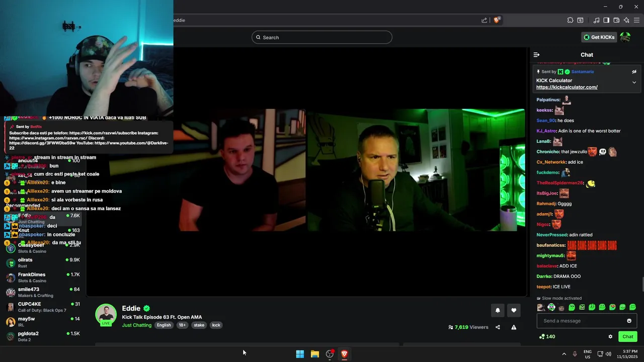Viewport: 644px width, 362px height.
Task: Hide the pinned KICK Calculator message
Action: (634, 72)
